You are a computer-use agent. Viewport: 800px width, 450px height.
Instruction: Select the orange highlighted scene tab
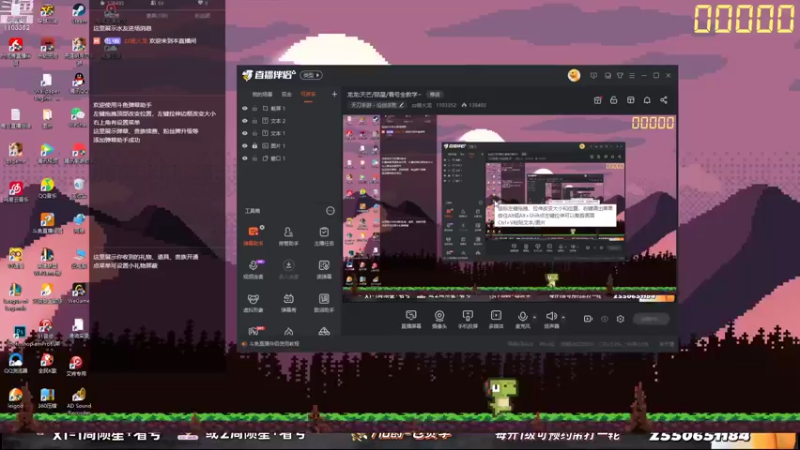(308, 94)
